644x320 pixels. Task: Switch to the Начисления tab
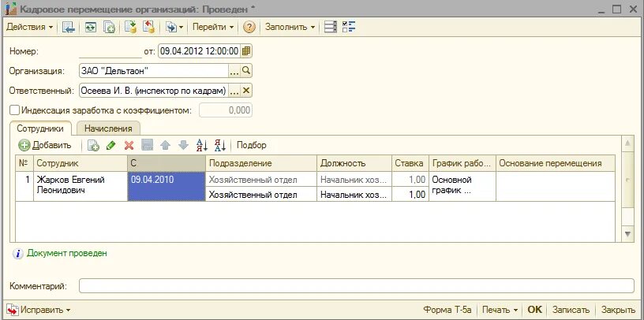click(x=108, y=128)
